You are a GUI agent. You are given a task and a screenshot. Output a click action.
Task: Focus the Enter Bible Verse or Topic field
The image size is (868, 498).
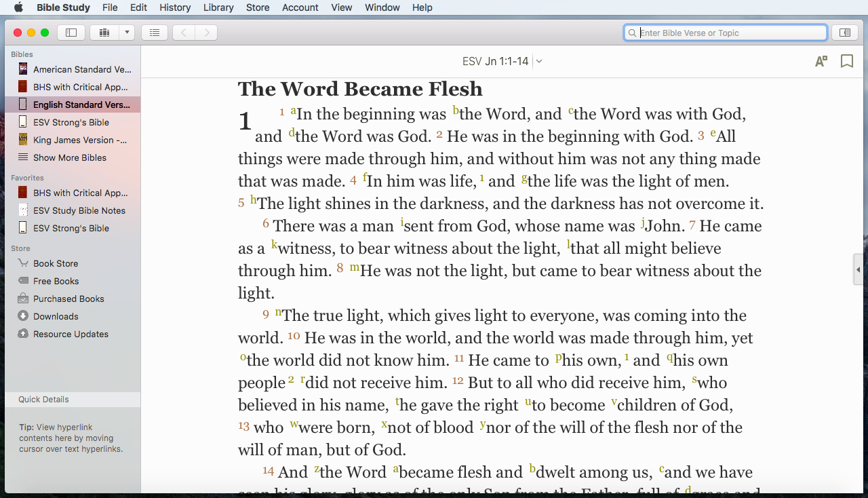coord(726,33)
